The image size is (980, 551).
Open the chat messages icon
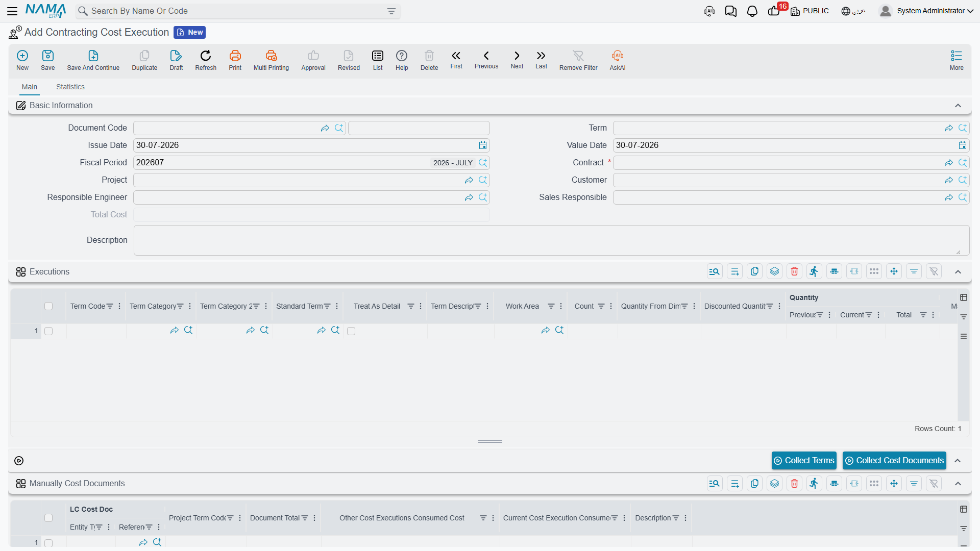tap(731, 11)
